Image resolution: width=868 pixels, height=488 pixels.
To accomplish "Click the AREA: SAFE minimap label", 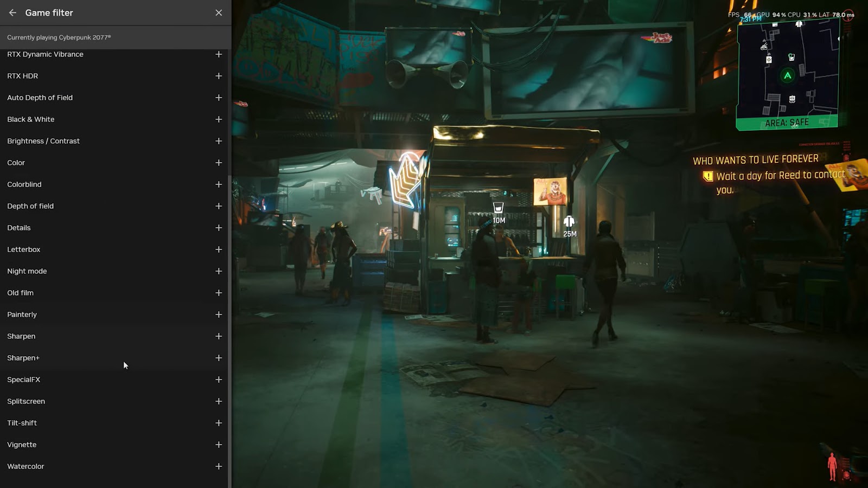I will [787, 123].
